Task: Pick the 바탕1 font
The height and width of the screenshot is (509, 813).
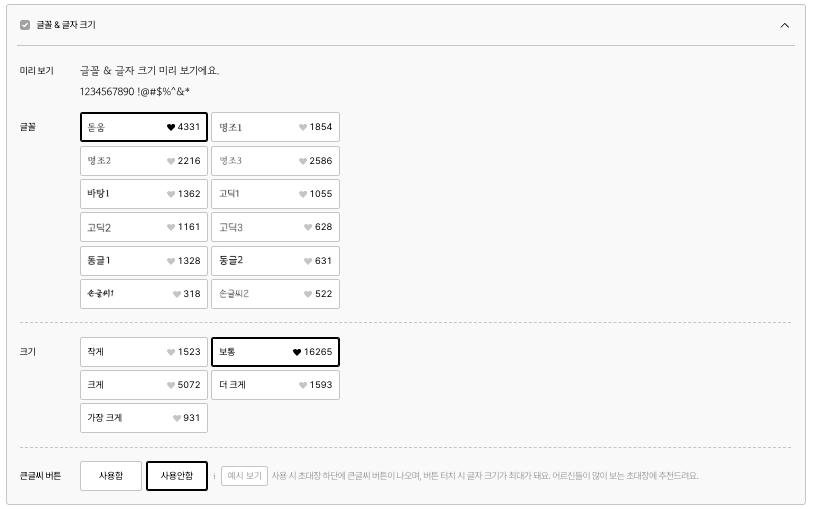Action: 144,194
